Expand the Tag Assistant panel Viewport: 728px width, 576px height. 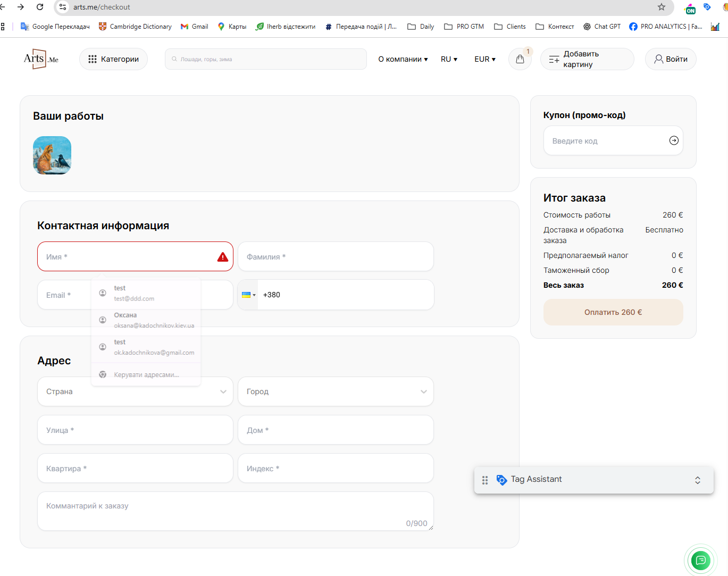(x=697, y=480)
